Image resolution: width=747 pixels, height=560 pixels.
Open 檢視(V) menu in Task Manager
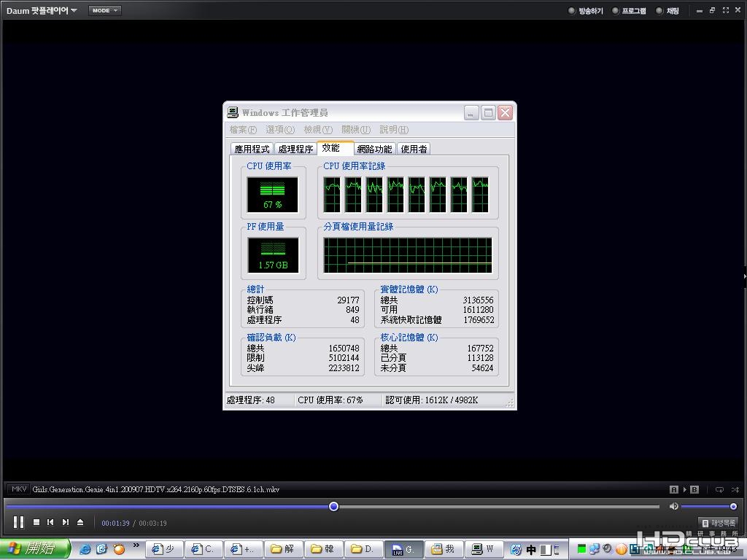pos(318,130)
